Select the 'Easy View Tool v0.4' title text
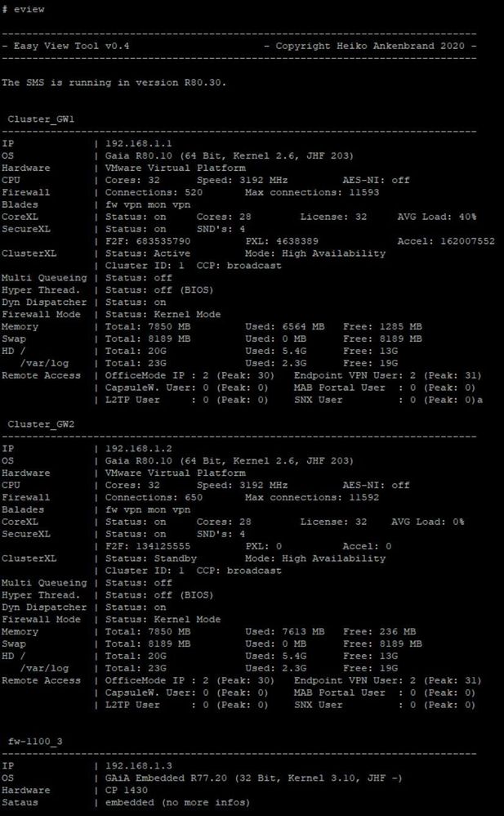Viewport: 504px width, 816px height. 71,46
